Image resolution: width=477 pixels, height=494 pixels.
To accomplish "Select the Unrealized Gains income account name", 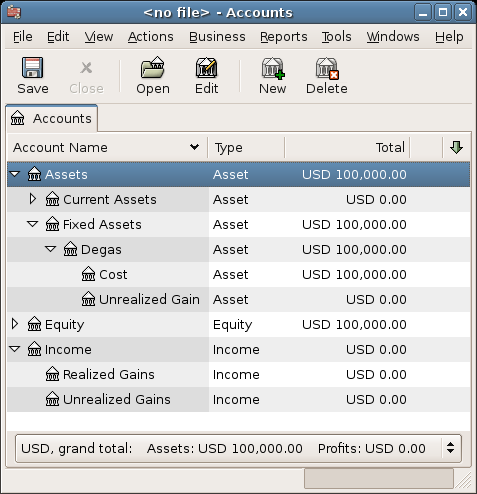I will pyautogui.click(x=117, y=400).
